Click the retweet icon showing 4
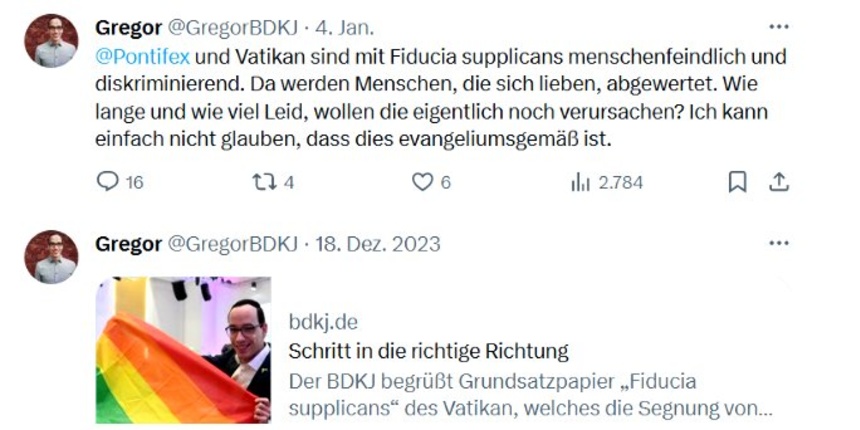860x430 pixels. coord(264,182)
